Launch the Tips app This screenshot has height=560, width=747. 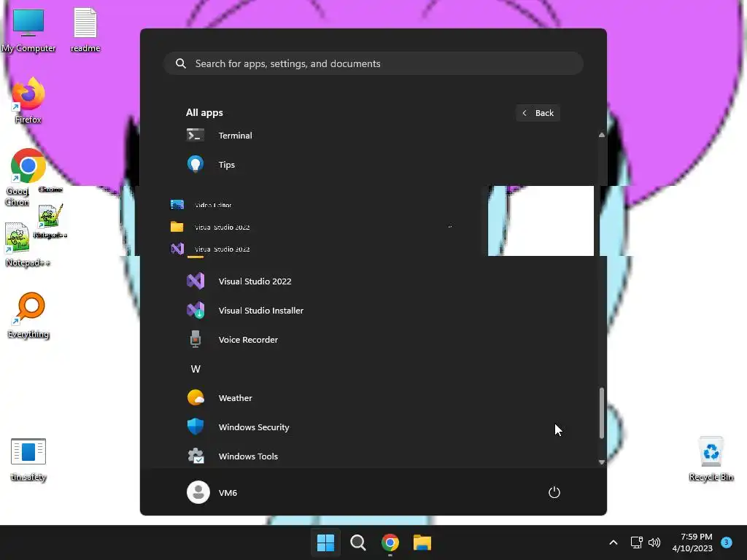click(x=373, y=165)
